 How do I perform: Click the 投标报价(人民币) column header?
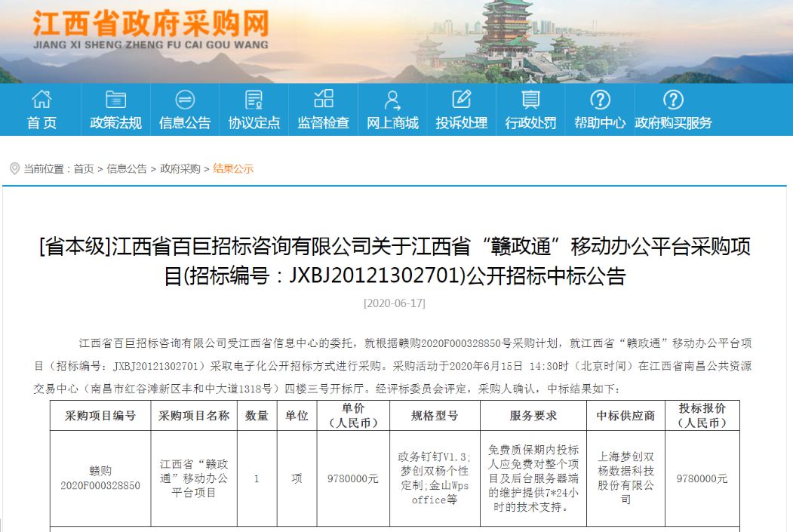pos(702,416)
